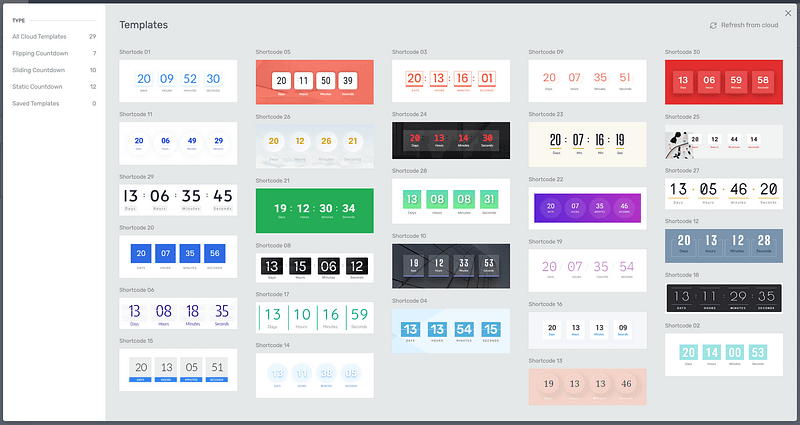Filter by Static Countdown type
This screenshot has height=425, width=800.
pyautogui.click(x=37, y=86)
